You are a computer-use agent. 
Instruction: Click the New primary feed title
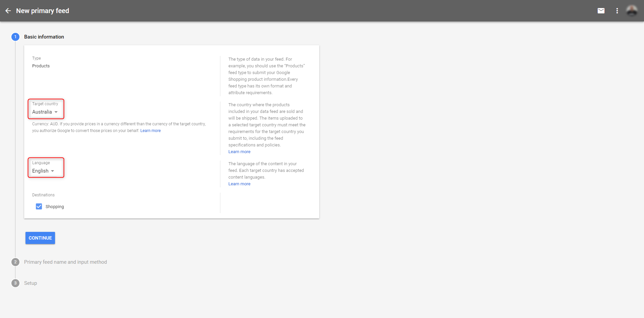[x=43, y=11]
